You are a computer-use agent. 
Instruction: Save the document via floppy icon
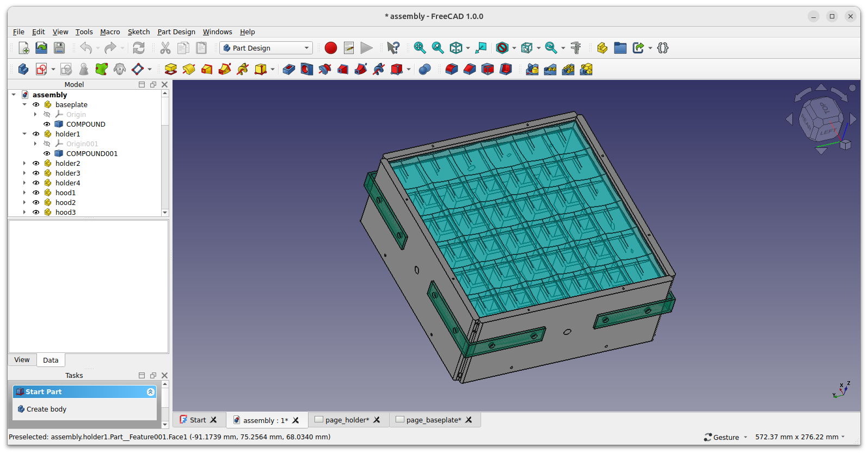59,48
